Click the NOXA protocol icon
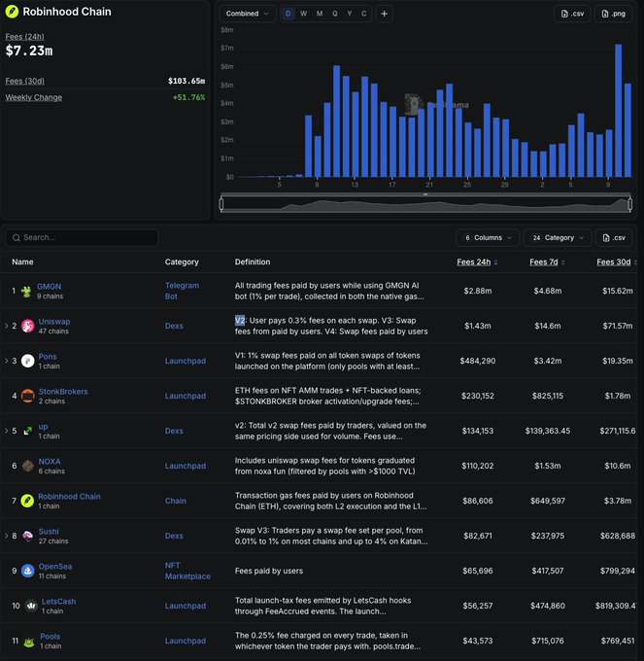The width and height of the screenshot is (644, 661). tap(28, 466)
